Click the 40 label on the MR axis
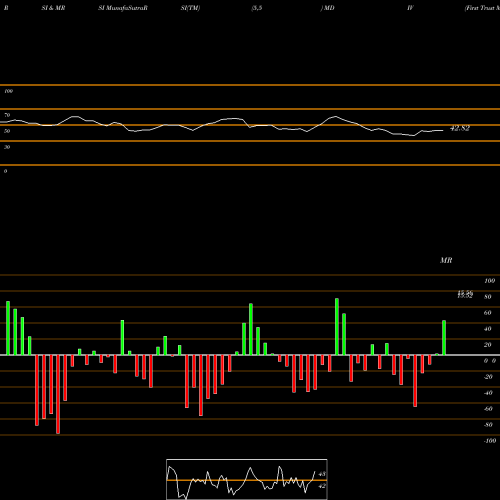This screenshot has width=500, height=500. [x=488, y=329]
